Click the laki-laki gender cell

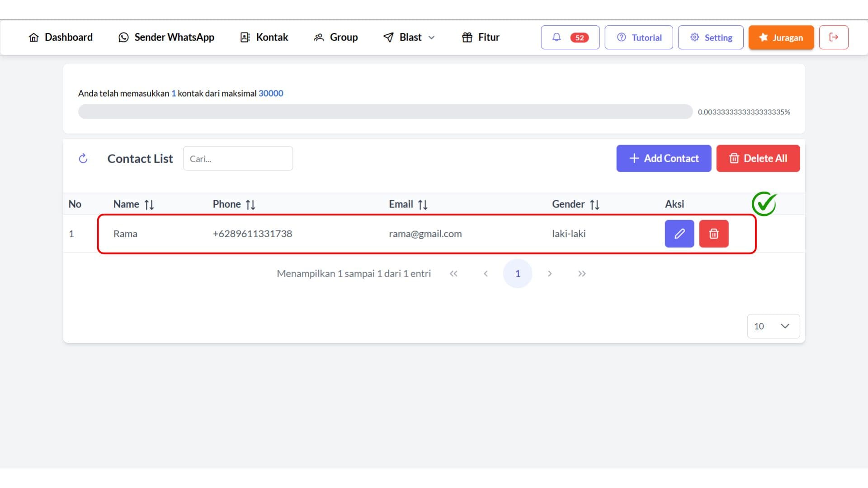[569, 234]
